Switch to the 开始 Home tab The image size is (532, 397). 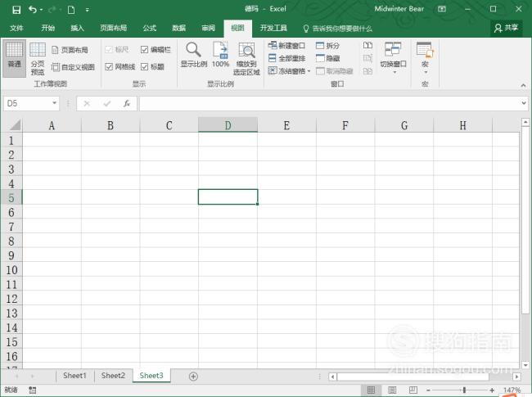pos(47,28)
